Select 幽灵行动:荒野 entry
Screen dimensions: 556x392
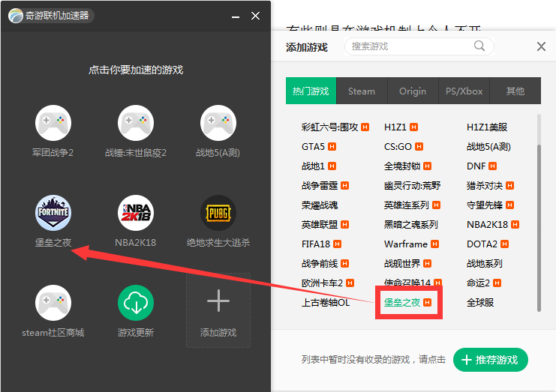(x=413, y=186)
